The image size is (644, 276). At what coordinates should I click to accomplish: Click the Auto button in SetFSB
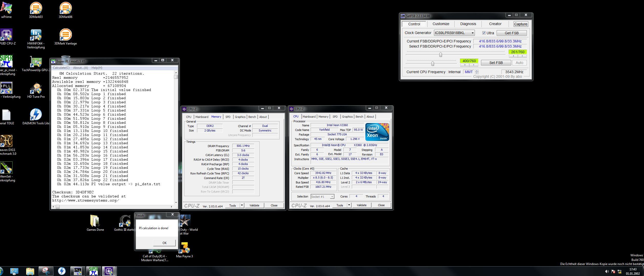click(x=519, y=63)
